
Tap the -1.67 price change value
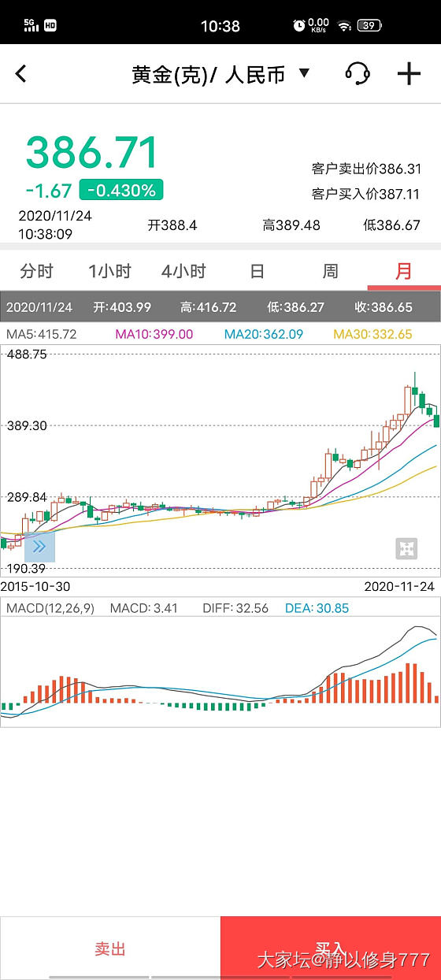point(49,191)
